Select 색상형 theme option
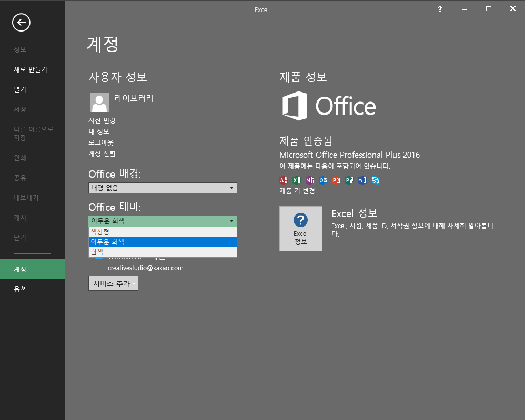 163,232
